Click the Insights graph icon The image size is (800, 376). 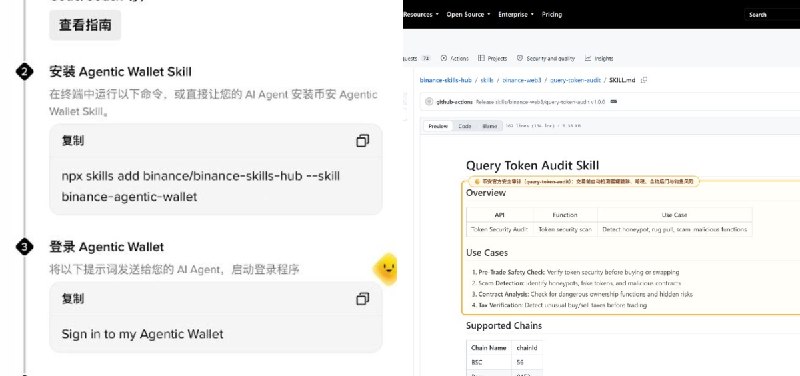coord(588,58)
